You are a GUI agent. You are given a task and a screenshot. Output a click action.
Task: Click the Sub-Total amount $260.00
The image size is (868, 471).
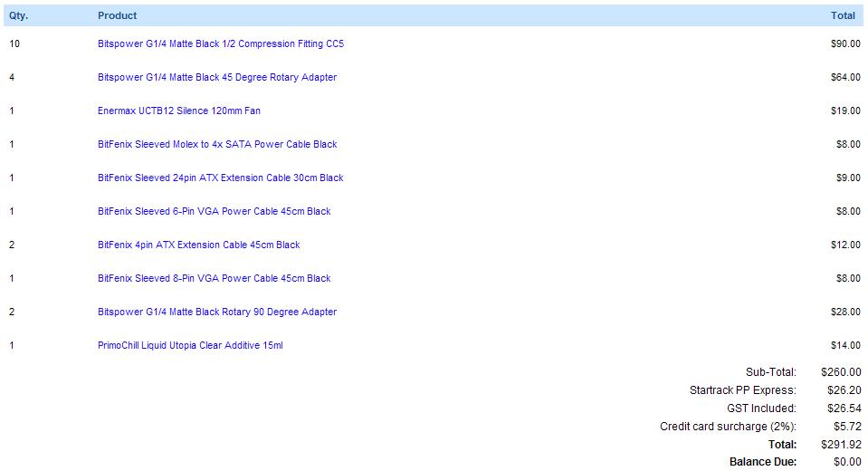coord(841,371)
